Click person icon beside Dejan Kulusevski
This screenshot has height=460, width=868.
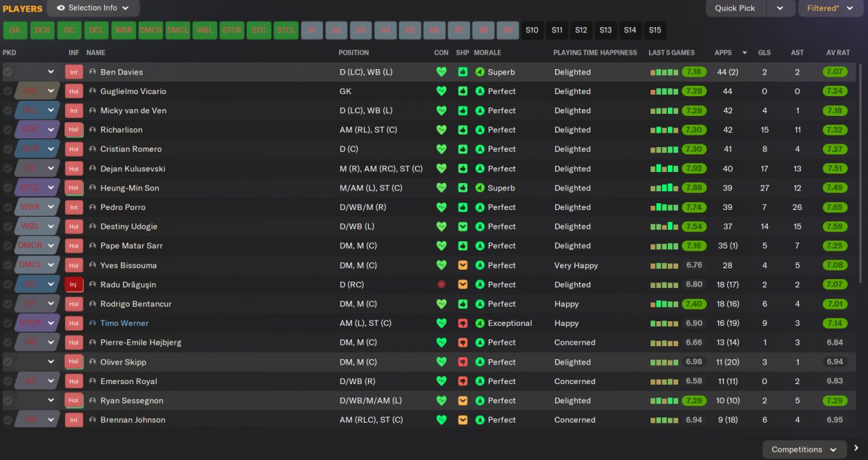92,169
